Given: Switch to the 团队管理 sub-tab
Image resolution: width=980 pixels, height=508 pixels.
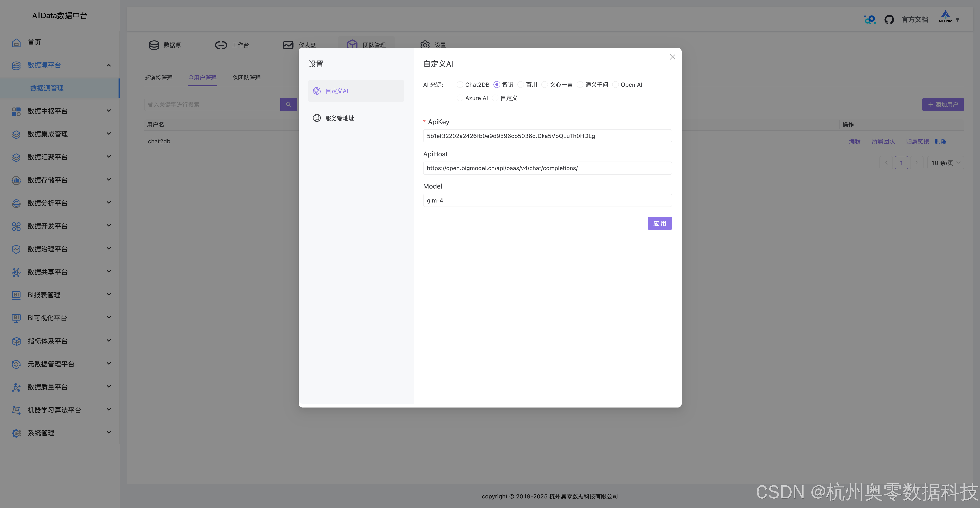Looking at the screenshot, I should click(246, 78).
